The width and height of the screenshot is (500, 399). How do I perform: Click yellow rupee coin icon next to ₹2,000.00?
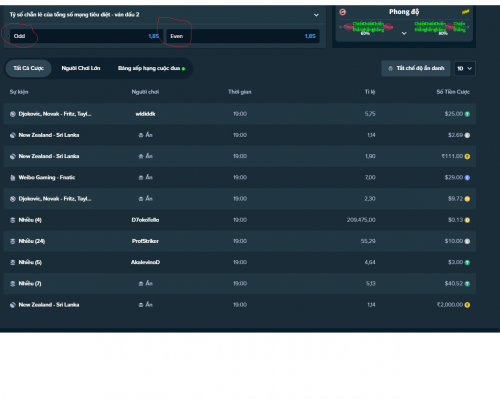(467, 305)
